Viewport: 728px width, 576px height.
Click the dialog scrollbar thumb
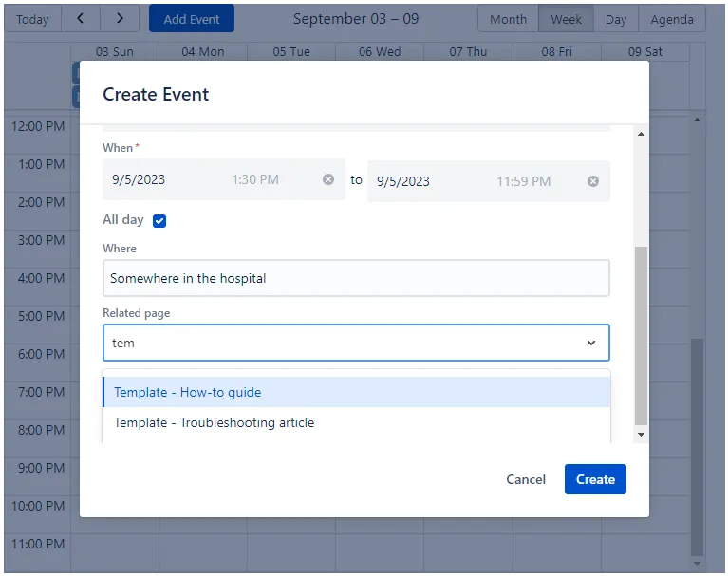click(x=641, y=335)
